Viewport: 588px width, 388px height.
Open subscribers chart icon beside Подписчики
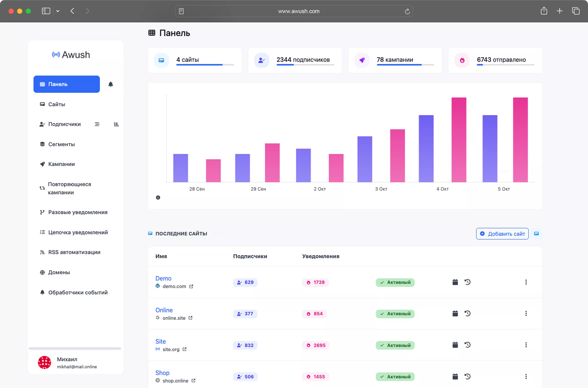pos(116,124)
